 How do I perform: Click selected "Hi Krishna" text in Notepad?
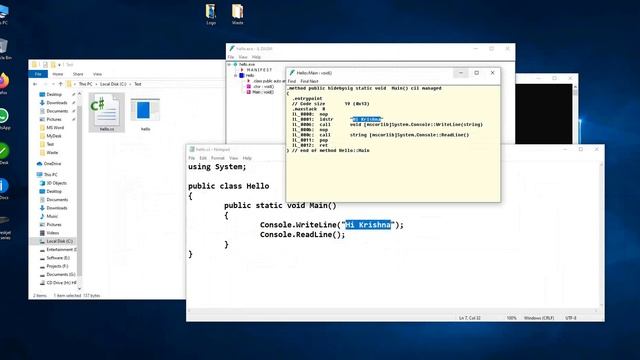(x=368, y=225)
